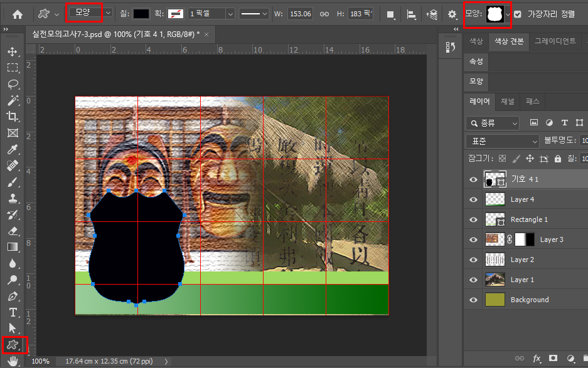
Task: Toggle the 가장자리 정렬 checkbox
Action: coord(518,14)
